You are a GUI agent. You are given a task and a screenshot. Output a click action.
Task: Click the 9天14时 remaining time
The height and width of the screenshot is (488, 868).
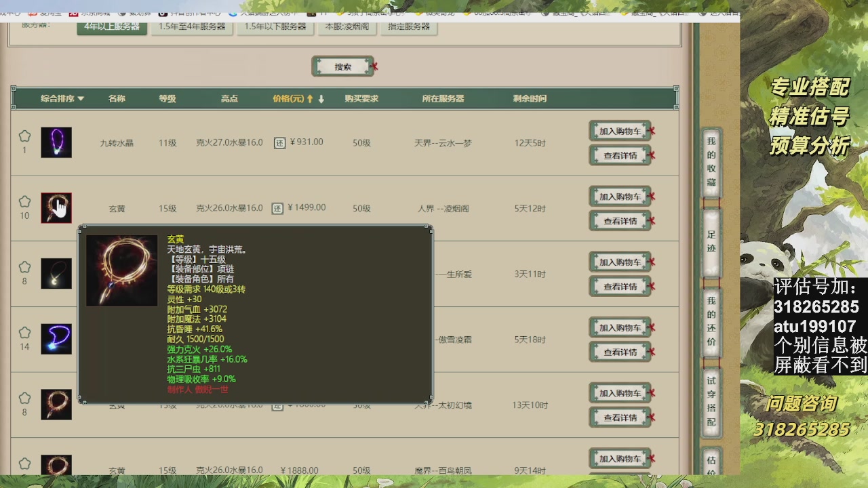tap(530, 470)
